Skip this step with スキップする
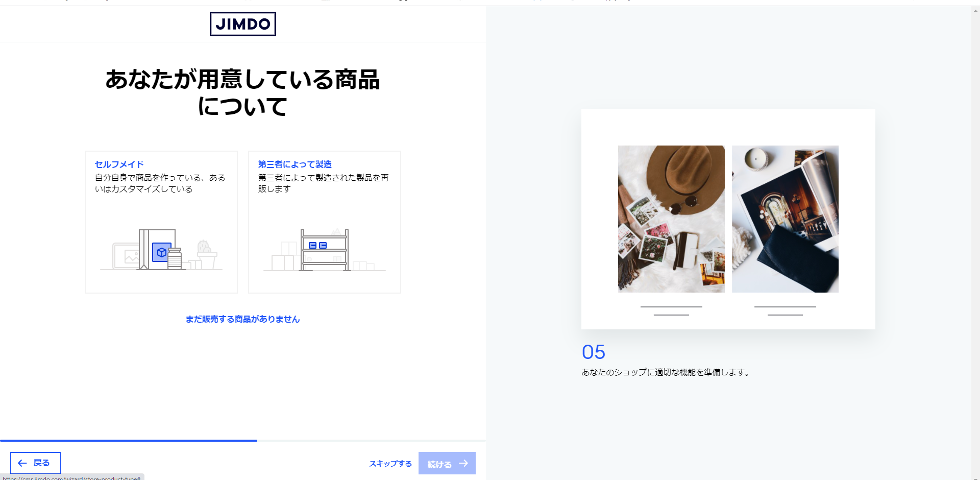The image size is (980, 480). click(x=390, y=464)
